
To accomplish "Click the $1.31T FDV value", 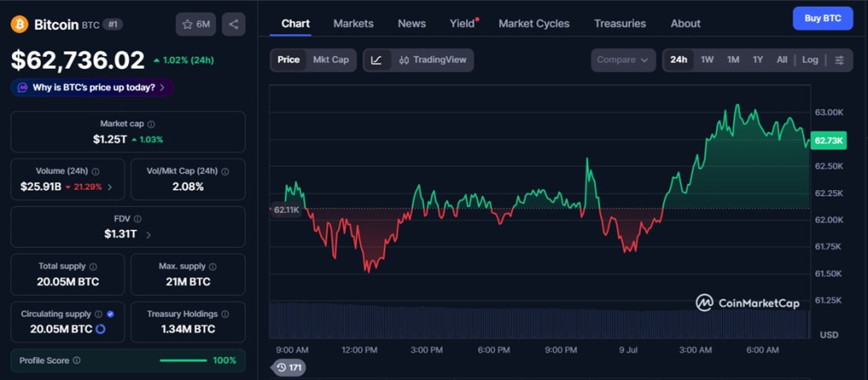I will (x=120, y=234).
